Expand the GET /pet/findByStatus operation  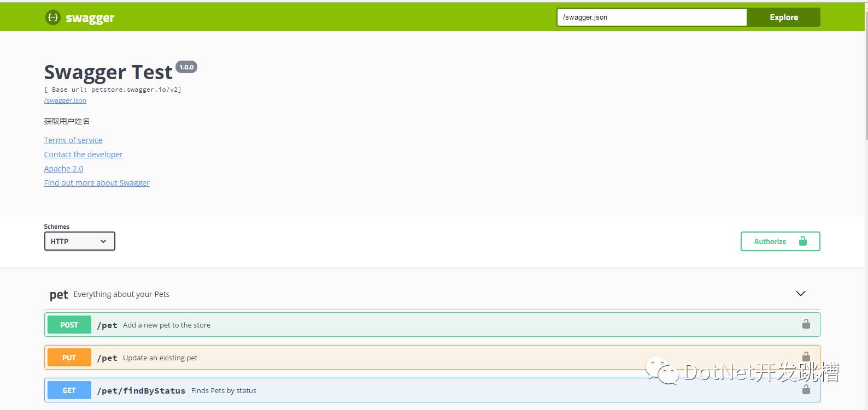432,390
